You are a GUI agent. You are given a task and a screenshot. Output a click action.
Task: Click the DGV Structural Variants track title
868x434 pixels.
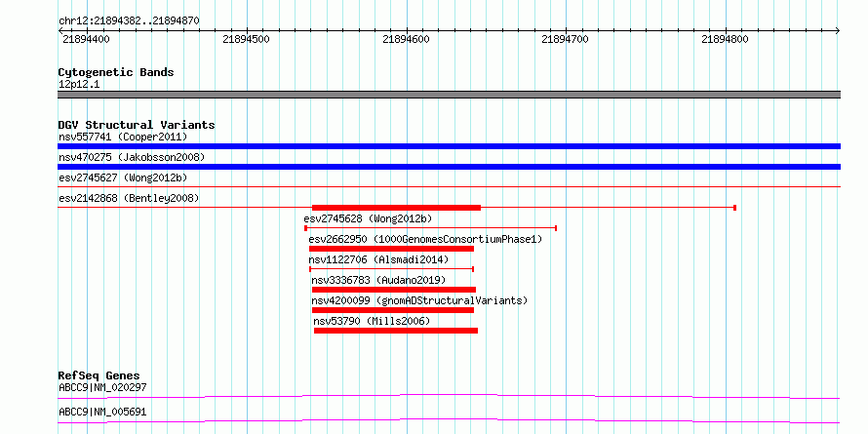(x=137, y=125)
